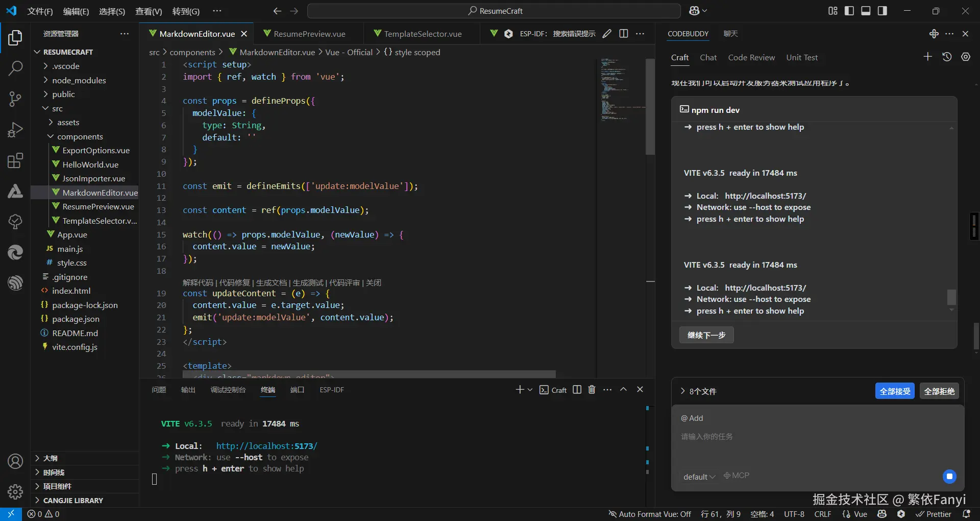Expand the 8个文件 changed files list
The width and height of the screenshot is (980, 521).
point(698,391)
